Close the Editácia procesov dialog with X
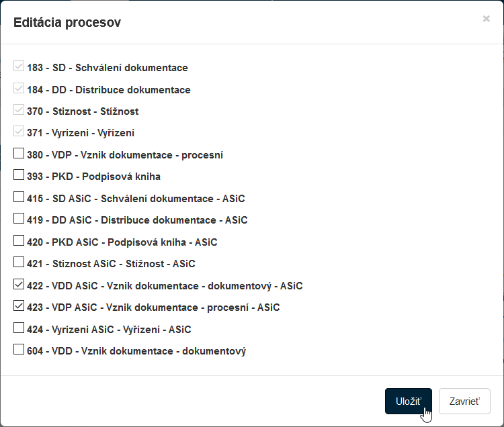Viewport: 504px width, 427px height. (486, 19)
